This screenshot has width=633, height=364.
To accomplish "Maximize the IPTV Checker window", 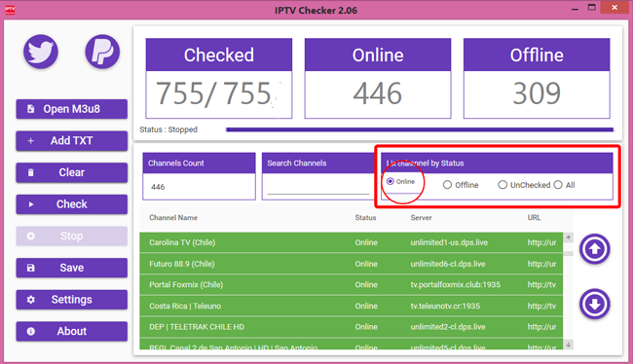I will tap(592, 8).
